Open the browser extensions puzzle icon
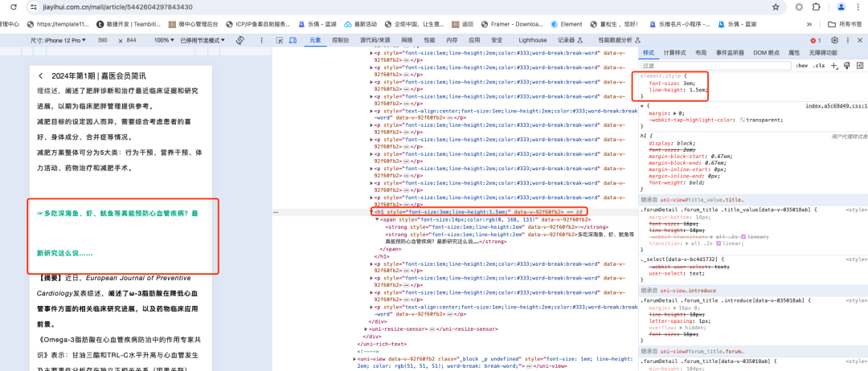This screenshot has height=371, width=868. 816,7
